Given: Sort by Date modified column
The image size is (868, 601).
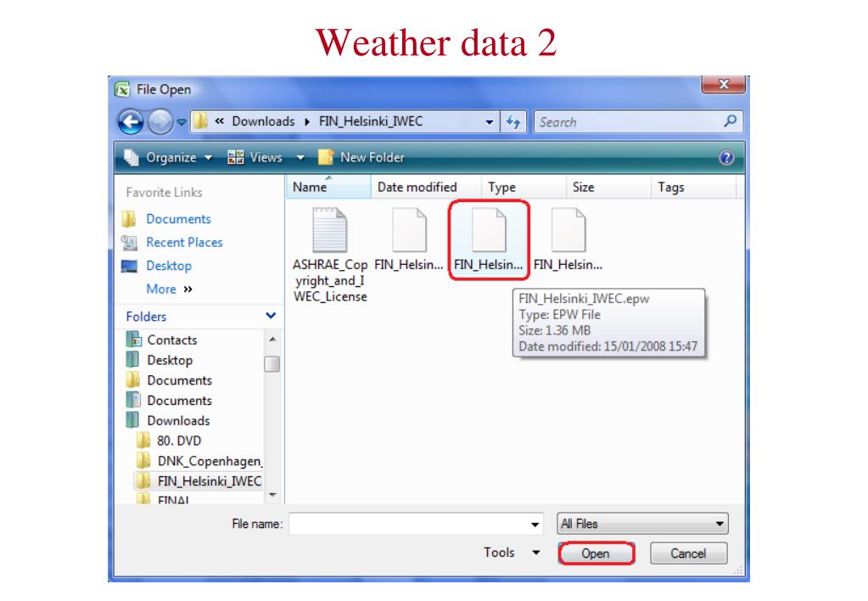Looking at the screenshot, I should [426, 188].
